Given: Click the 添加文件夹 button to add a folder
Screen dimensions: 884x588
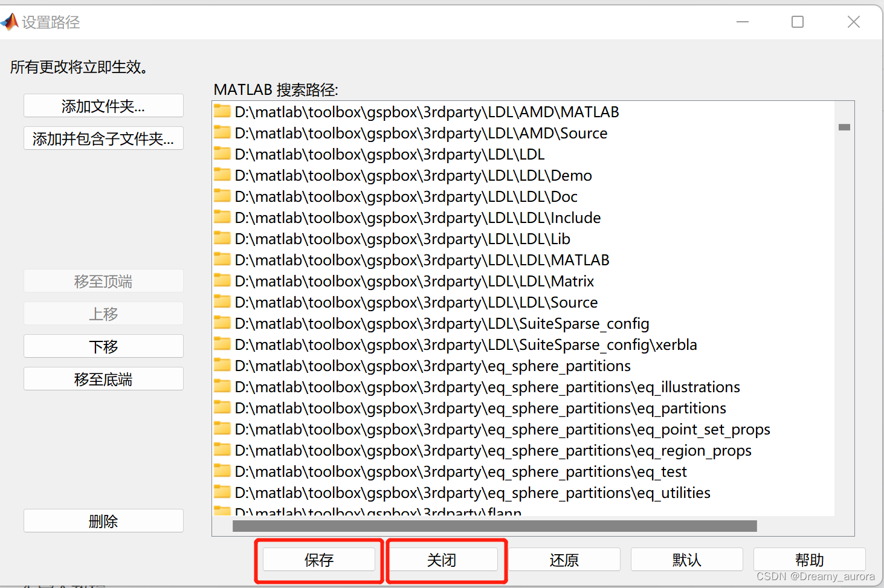Looking at the screenshot, I should click(x=103, y=105).
